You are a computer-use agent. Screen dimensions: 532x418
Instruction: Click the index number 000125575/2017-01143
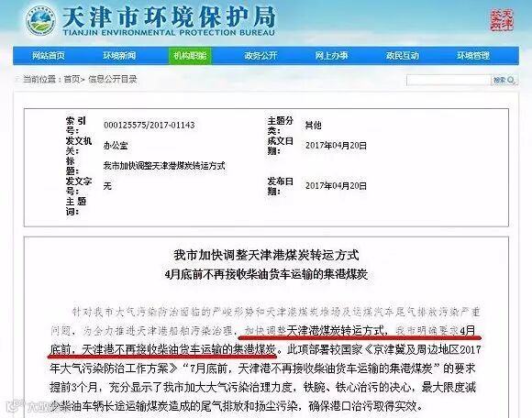click(150, 125)
